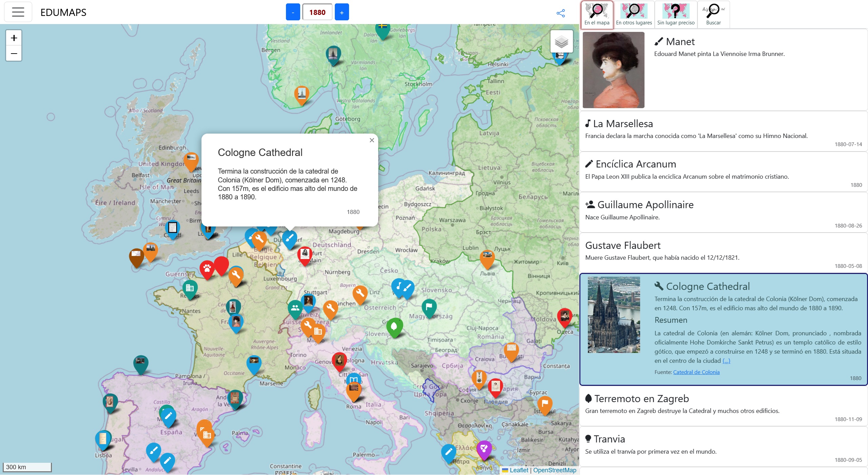Zoom in with the plus map control

[x=13, y=38]
